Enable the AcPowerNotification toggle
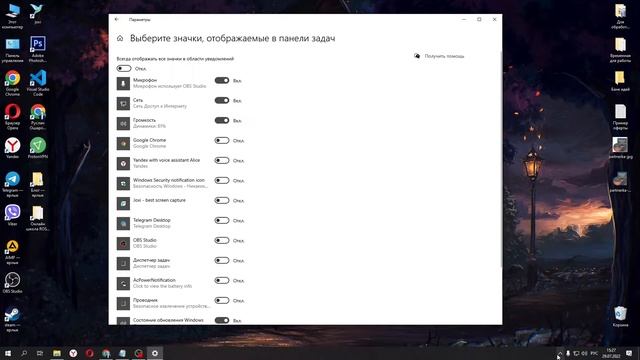 [x=222, y=280]
